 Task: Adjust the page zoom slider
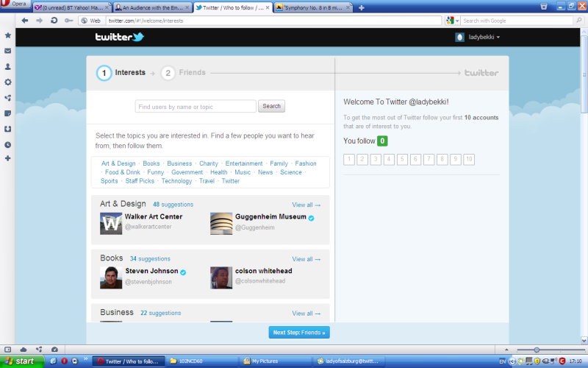[537, 350]
